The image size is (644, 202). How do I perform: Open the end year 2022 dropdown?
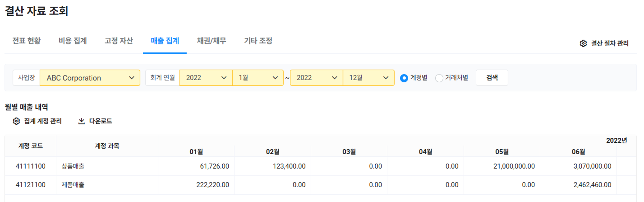coord(316,78)
